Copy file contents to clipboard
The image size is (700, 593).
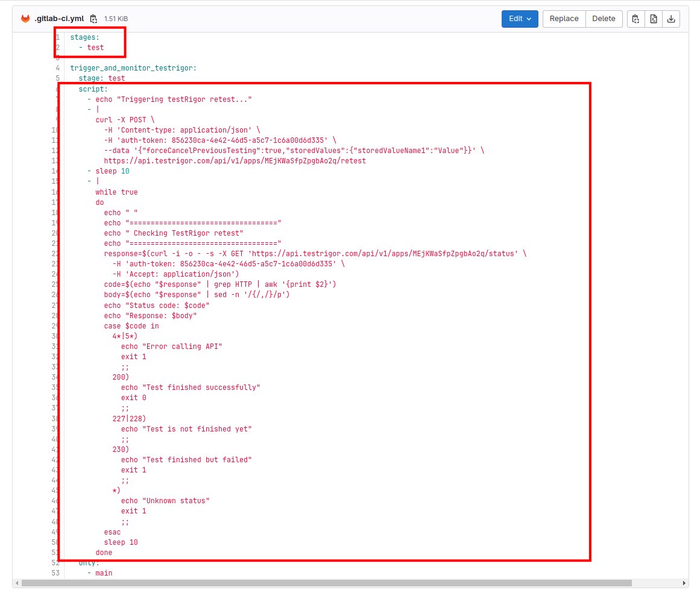coord(635,19)
